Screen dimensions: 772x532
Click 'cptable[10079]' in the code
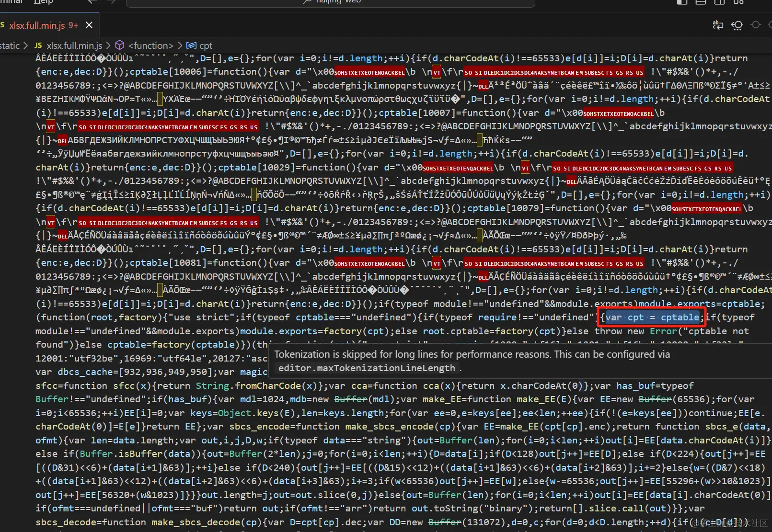[x=506, y=208]
